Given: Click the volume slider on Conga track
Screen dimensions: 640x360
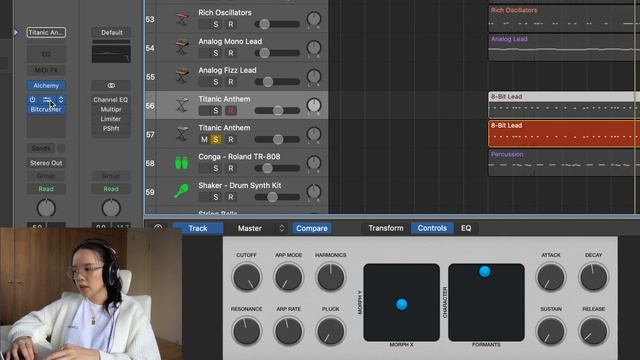Looking at the screenshot, I should [277, 168].
